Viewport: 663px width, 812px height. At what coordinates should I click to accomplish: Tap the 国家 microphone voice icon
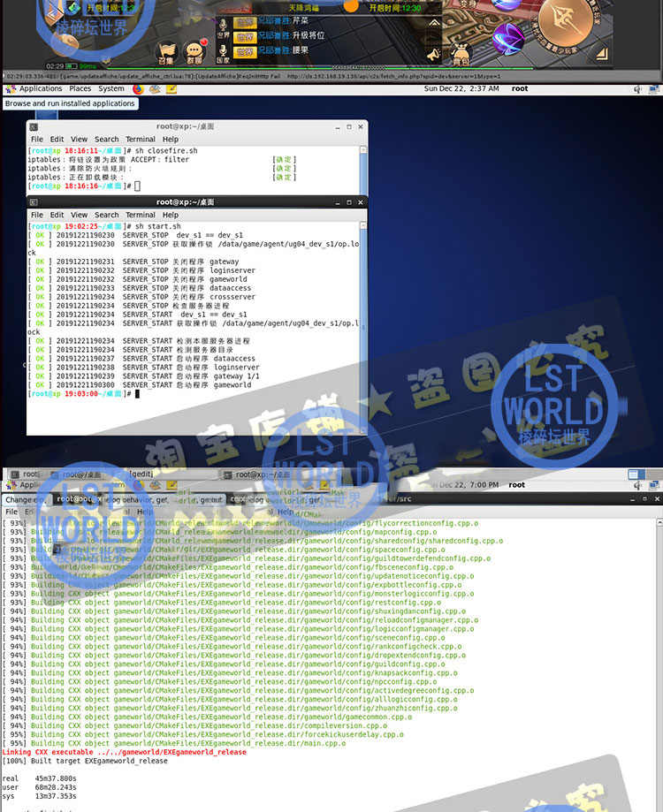tap(224, 54)
